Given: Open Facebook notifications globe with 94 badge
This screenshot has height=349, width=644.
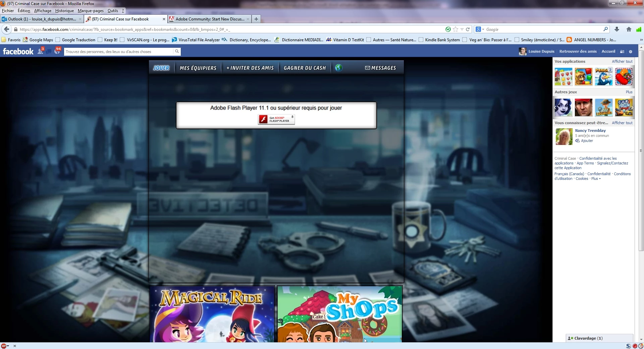Looking at the screenshot, I should point(57,51).
